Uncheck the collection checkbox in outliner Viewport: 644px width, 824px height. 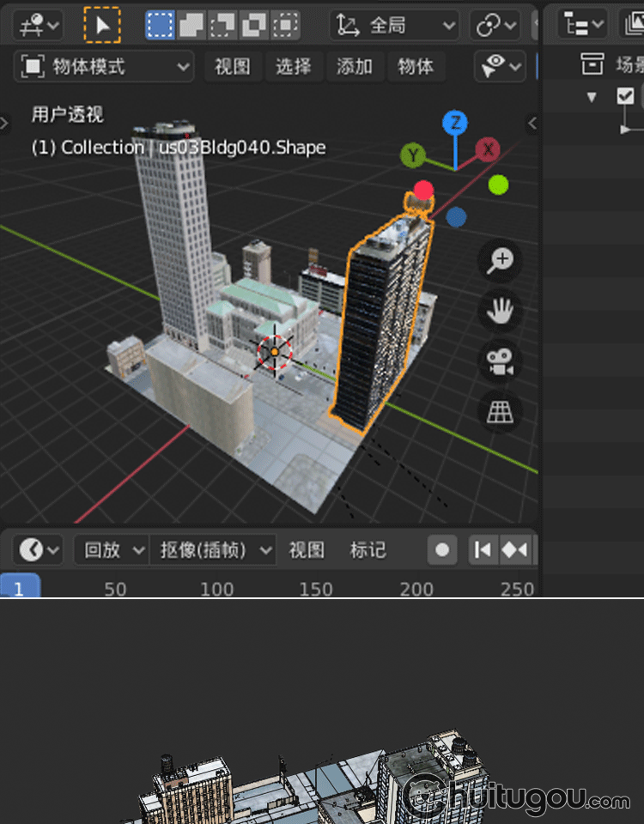(625, 96)
